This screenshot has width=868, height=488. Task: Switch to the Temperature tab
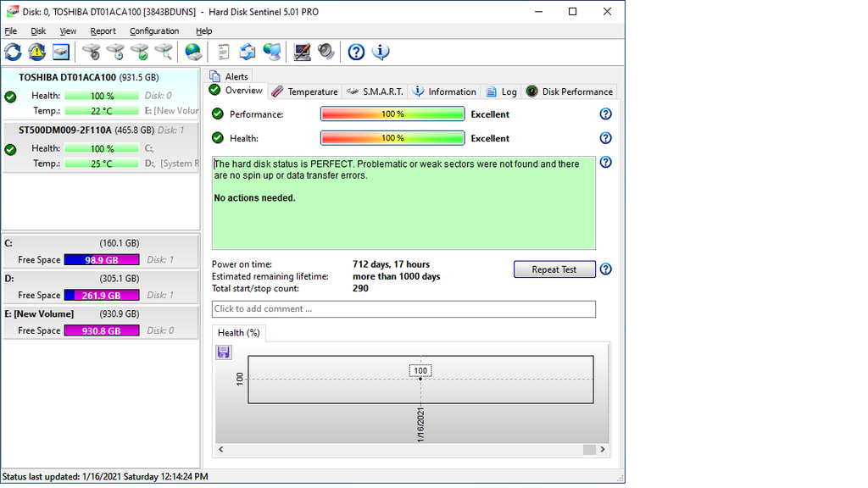(305, 91)
